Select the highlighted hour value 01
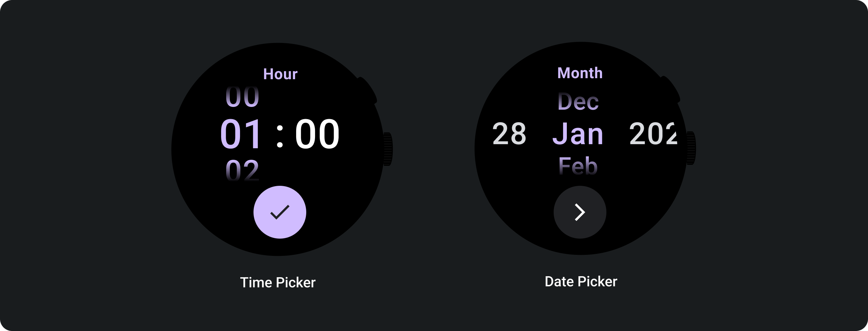The height and width of the screenshot is (331, 868). click(241, 134)
